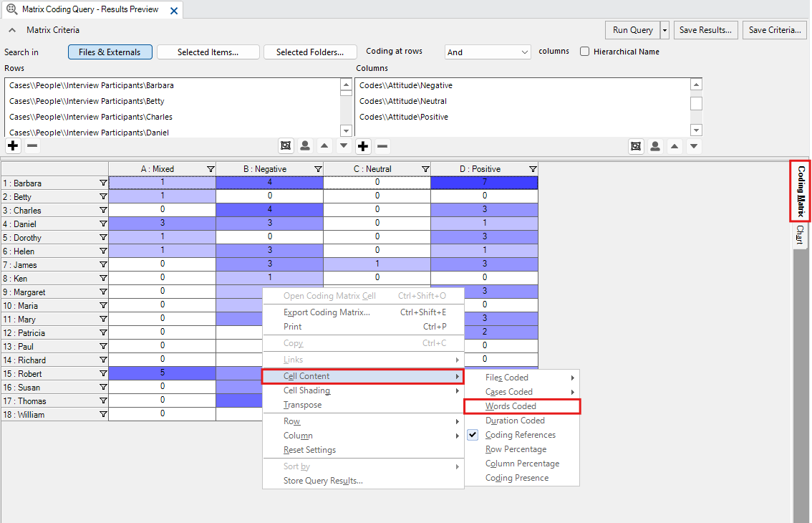Click the filter icon on row 1 : Barbara
The height and width of the screenshot is (523, 812).
click(103, 183)
